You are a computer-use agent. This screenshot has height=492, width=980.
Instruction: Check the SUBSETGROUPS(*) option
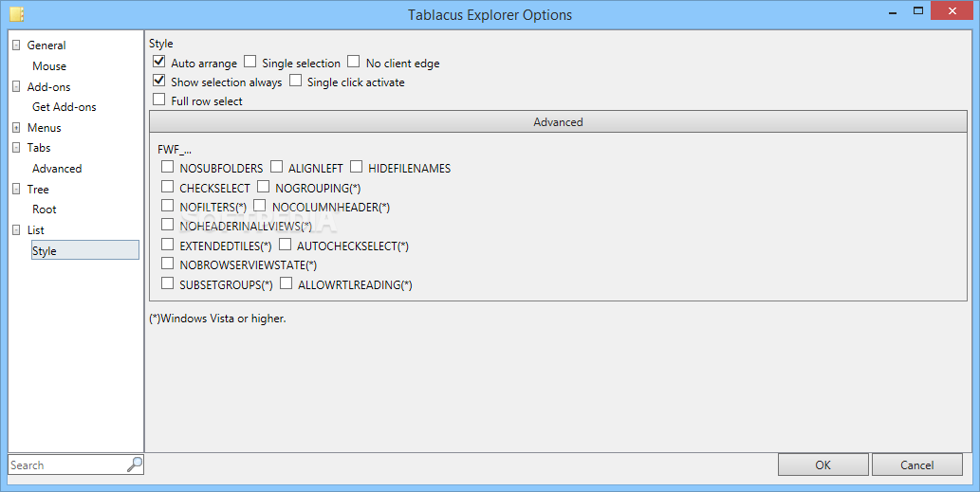pos(168,282)
